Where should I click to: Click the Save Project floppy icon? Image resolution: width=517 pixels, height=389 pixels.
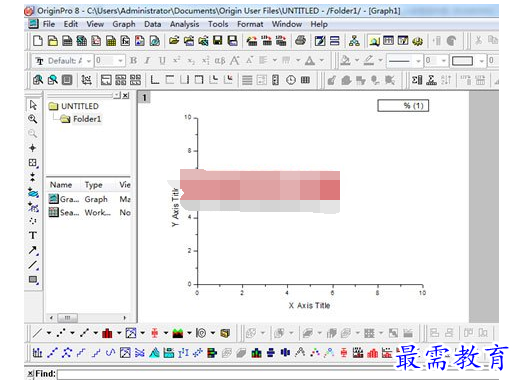pyautogui.click(x=218, y=41)
